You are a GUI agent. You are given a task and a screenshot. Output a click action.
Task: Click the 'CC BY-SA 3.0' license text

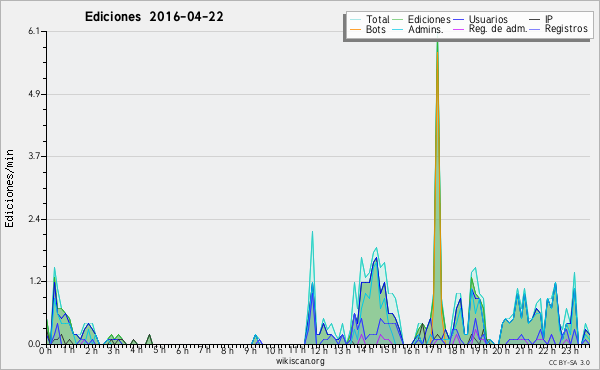coord(569,363)
